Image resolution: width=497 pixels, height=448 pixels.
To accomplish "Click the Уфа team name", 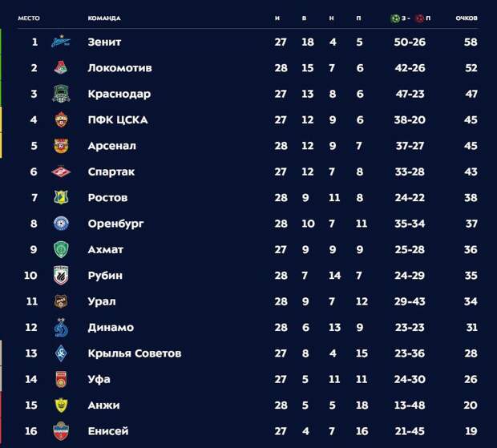I will click(99, 379).
